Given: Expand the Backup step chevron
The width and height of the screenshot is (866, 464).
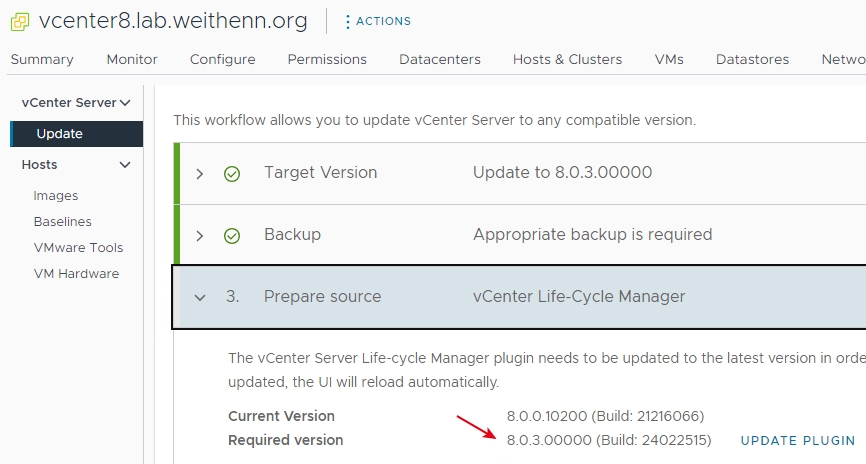Looking at the screenshot, I should tap(200, 236).
